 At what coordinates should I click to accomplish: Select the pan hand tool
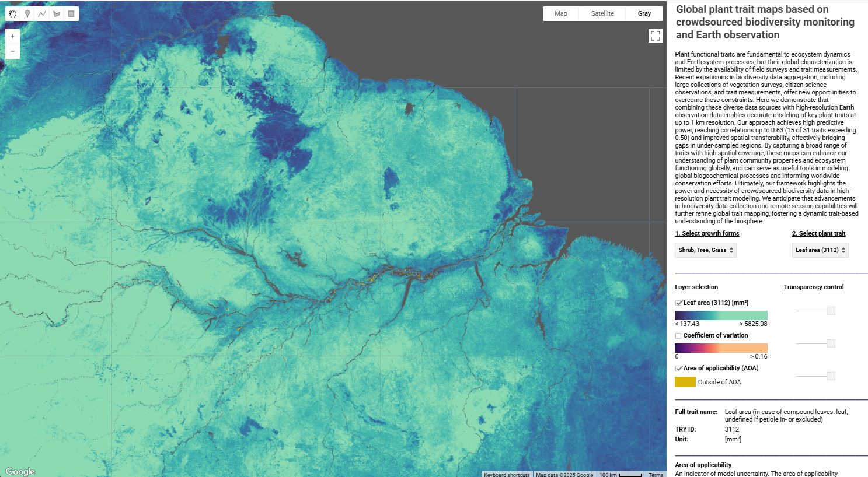coord(12,13)
